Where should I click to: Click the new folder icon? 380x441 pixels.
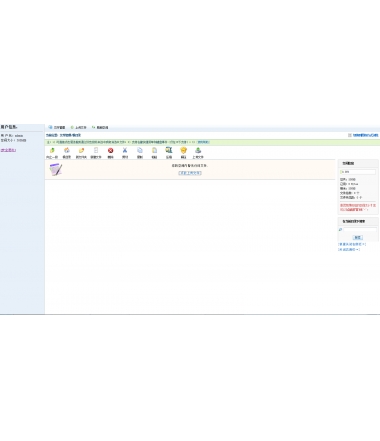tap(81, 150)
